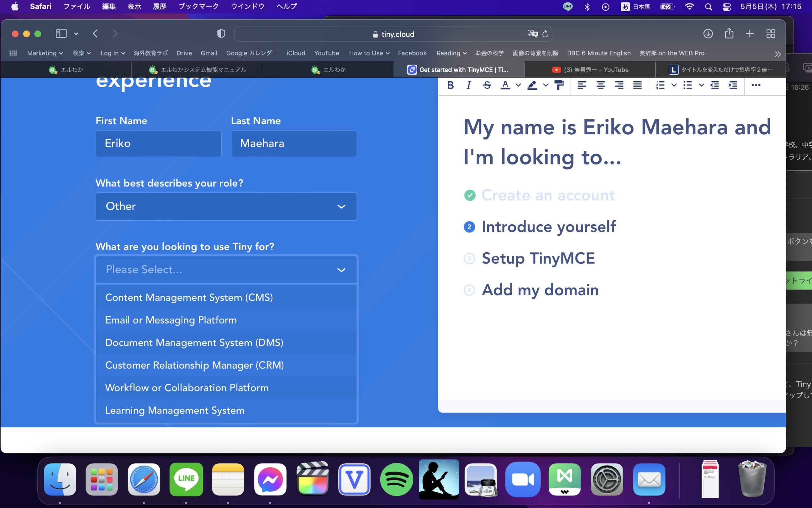812x508 pixels.
Task: Show more editor toolbar options
Action: click(x=756, y=85)
